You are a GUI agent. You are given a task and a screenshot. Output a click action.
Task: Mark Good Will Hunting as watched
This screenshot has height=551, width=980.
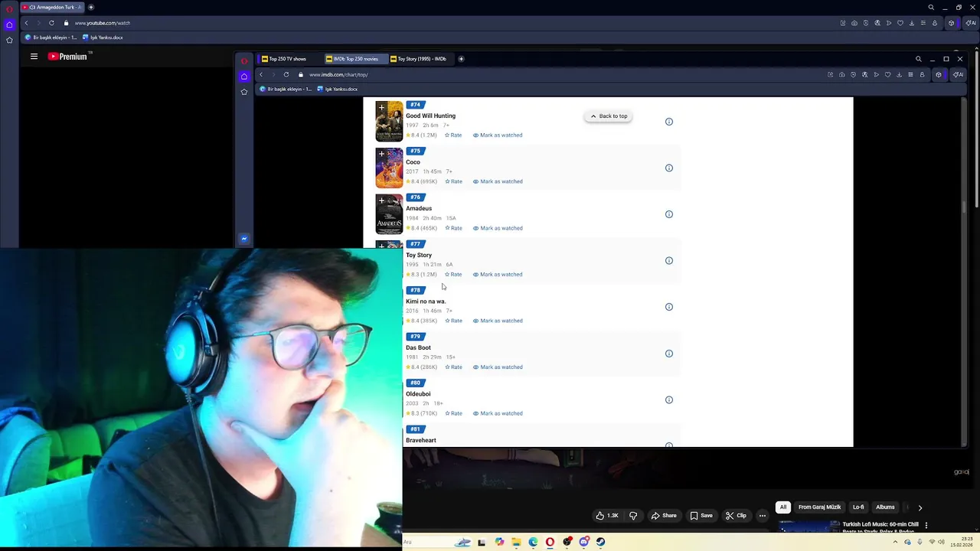click(498, 135)
